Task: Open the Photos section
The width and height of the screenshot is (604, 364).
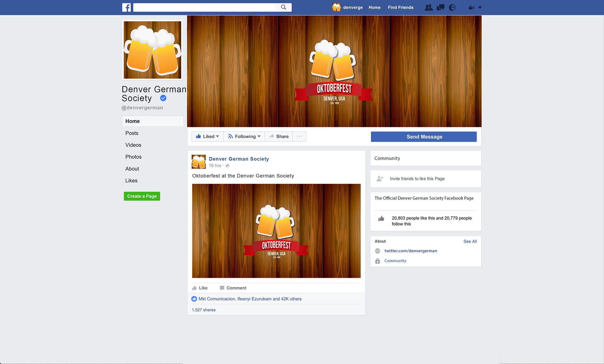Action: pos(133,157)
